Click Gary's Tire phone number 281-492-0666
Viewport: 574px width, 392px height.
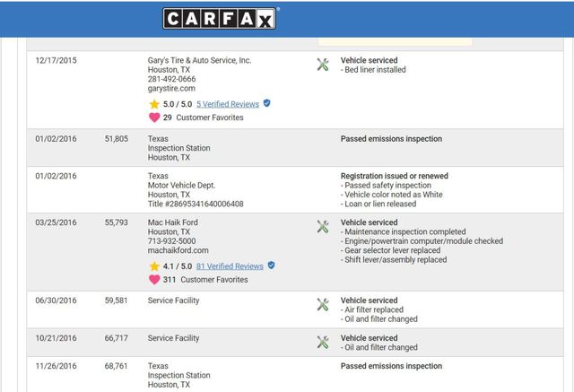(171, 79)
